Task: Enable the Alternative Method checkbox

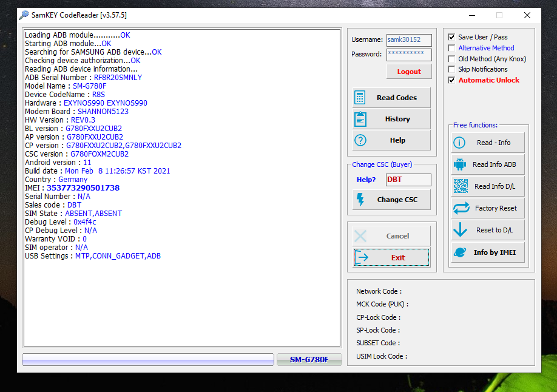Action: (x=451, y=48)
